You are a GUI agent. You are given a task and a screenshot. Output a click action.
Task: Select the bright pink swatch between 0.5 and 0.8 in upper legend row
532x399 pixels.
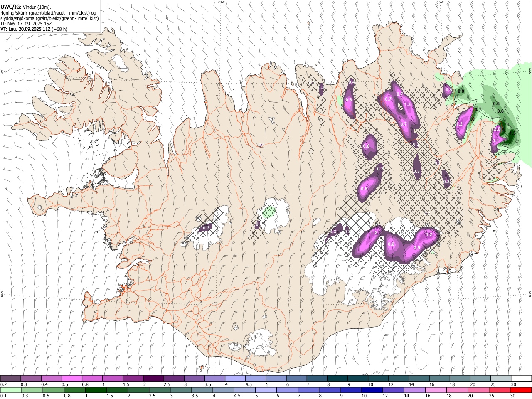[72, 379]
